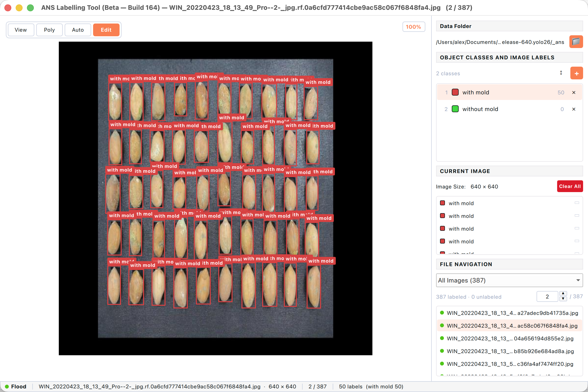Click the '50 labels (with mold 50)' status text
Viewport: 588px width, 392px height.
coord(371,387)
